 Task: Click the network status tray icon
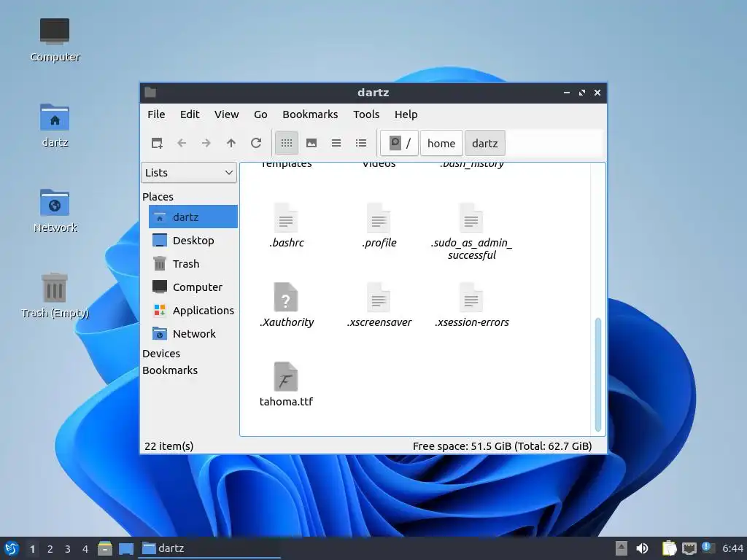point(689,548)
